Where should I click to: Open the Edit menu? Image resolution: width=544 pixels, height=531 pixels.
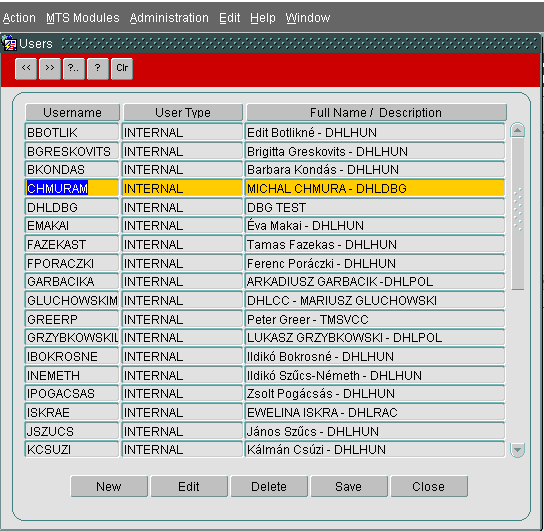229,18
